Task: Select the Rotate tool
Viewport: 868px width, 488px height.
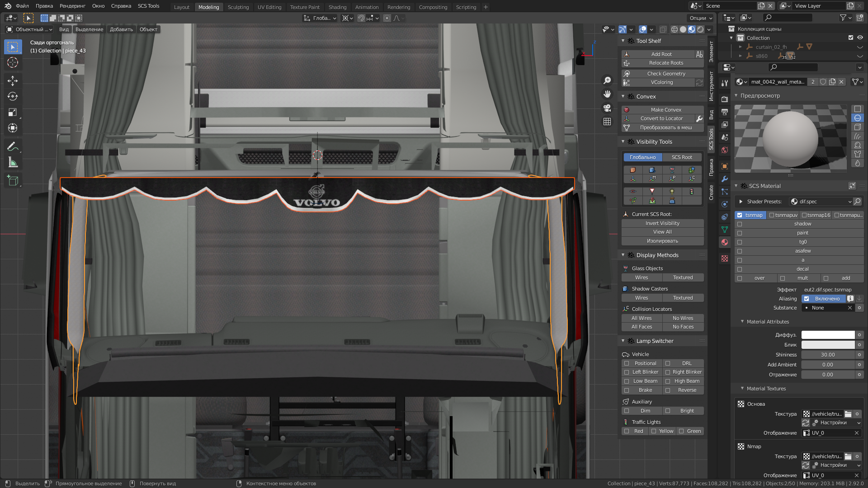Action: (13, 96)
